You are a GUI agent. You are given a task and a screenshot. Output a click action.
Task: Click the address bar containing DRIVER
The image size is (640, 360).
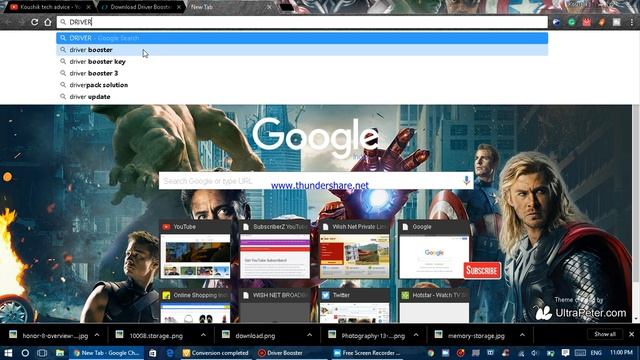[302, 22]
